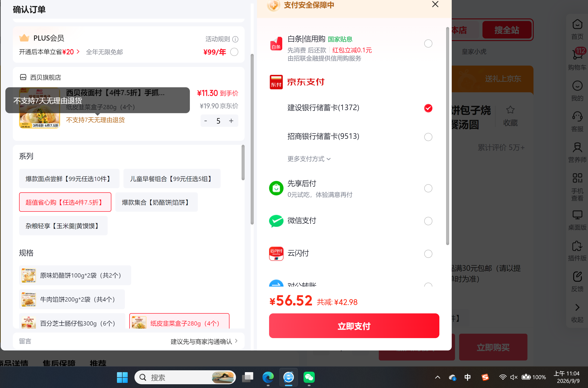Click the 收藏 star icon
588x388 pixels.
(x=510, y=110)
